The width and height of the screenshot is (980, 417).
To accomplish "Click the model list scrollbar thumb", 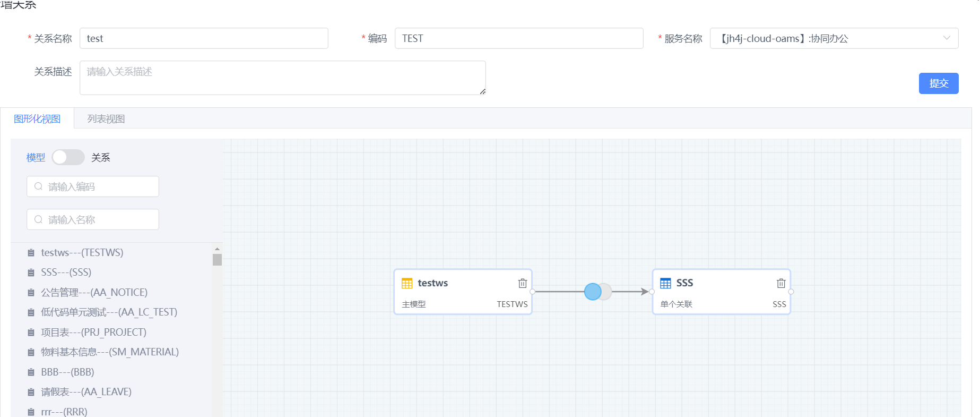I will pos(217,259).
